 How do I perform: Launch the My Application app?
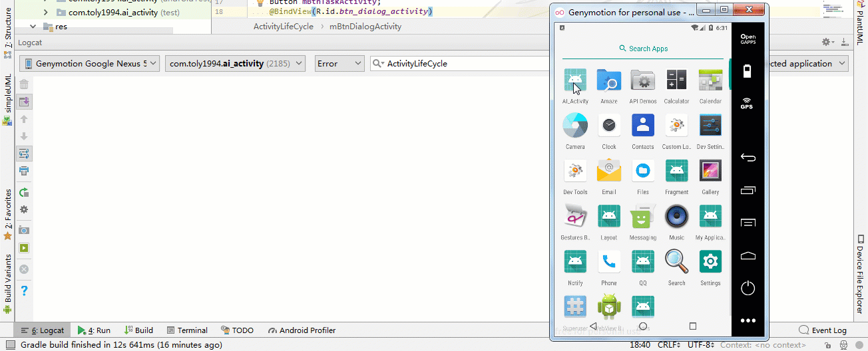(x=710, y=217)
